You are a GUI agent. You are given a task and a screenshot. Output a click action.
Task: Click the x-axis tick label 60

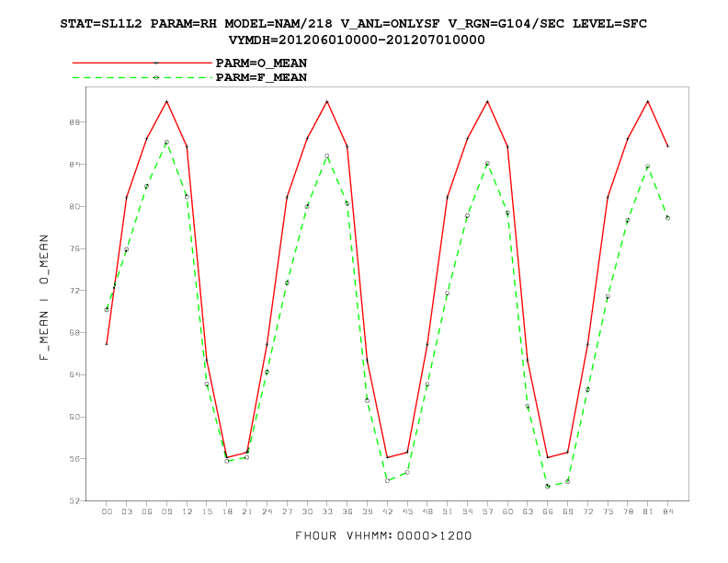(x=507, y=511)
